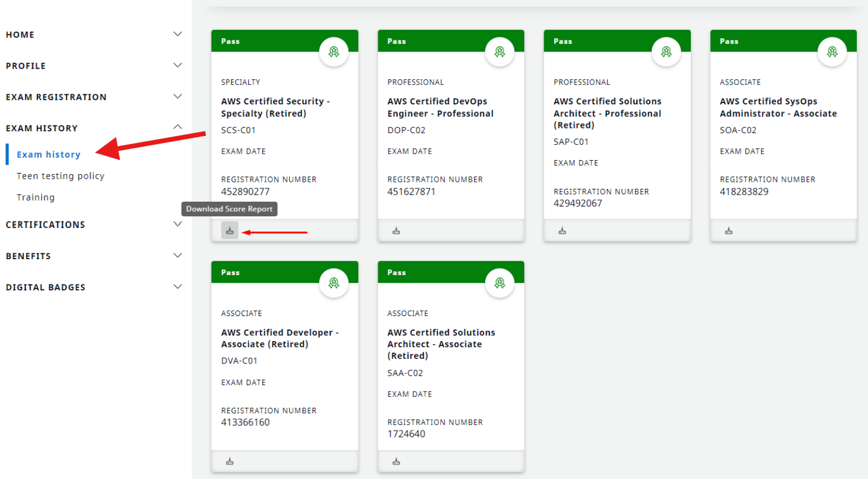Select registration number 451627871
The width and height of the screenshot is (868, 479).
point(411,192)
